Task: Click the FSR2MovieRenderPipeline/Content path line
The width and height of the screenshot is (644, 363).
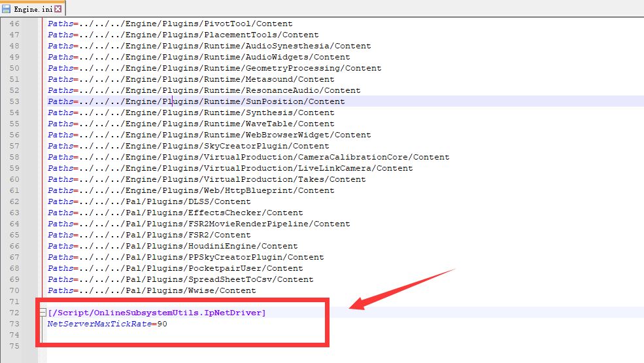Action: [x=199, y=223]
